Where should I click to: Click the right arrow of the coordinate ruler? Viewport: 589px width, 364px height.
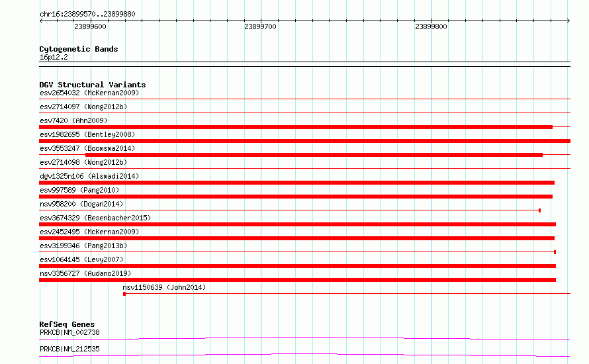point(568,21)
